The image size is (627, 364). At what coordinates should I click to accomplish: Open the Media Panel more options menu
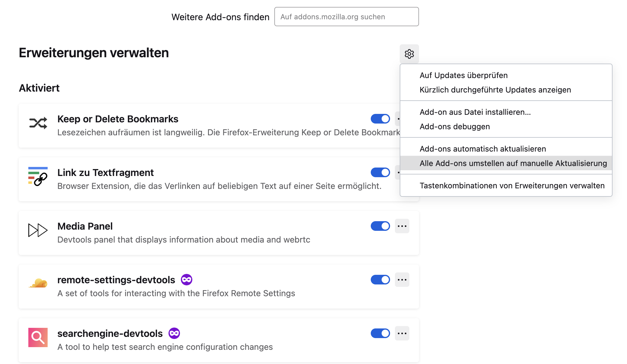click(402, 226)
